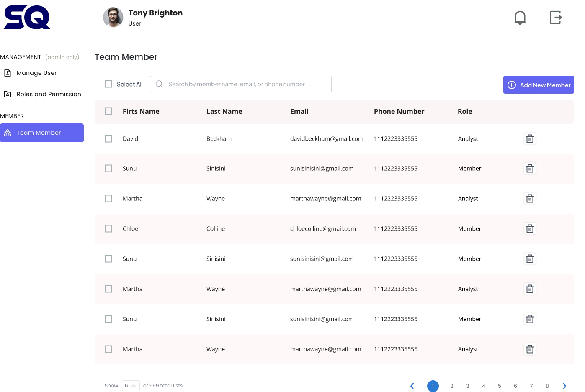Open Roles and Permission in the sidebar
This screenshot has width=585, height=392.
(x=42, y=94)
